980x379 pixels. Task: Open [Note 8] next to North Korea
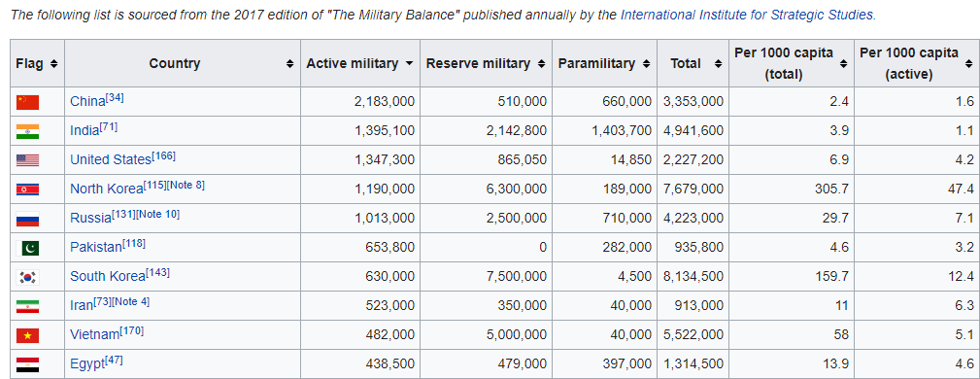click(x=186, y=185)
